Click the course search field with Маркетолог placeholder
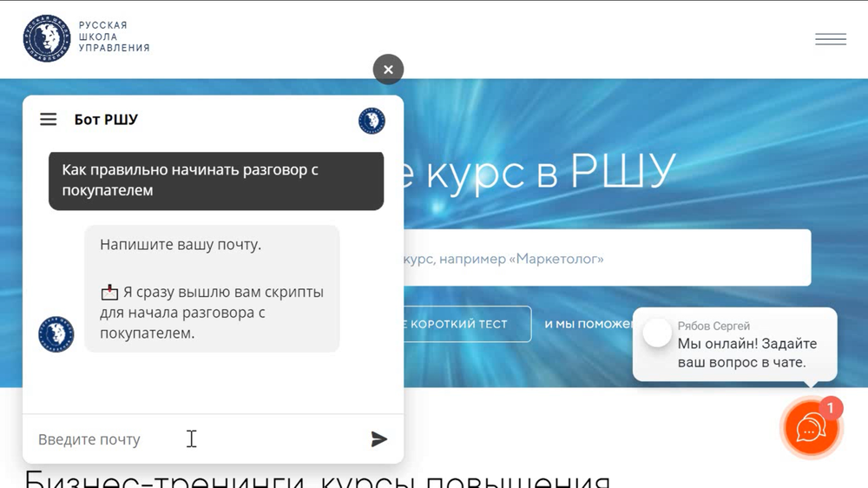The image size is (868, 488). [x=608, y=258]
